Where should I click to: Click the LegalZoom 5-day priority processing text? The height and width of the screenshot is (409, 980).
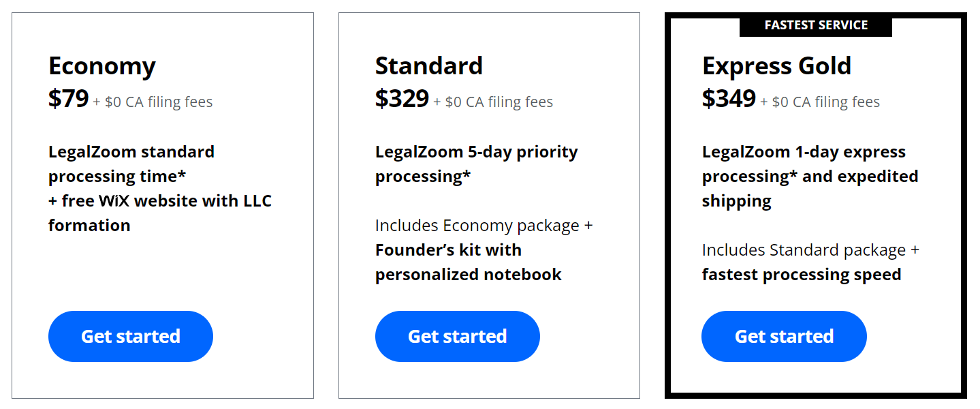(477, 164)
